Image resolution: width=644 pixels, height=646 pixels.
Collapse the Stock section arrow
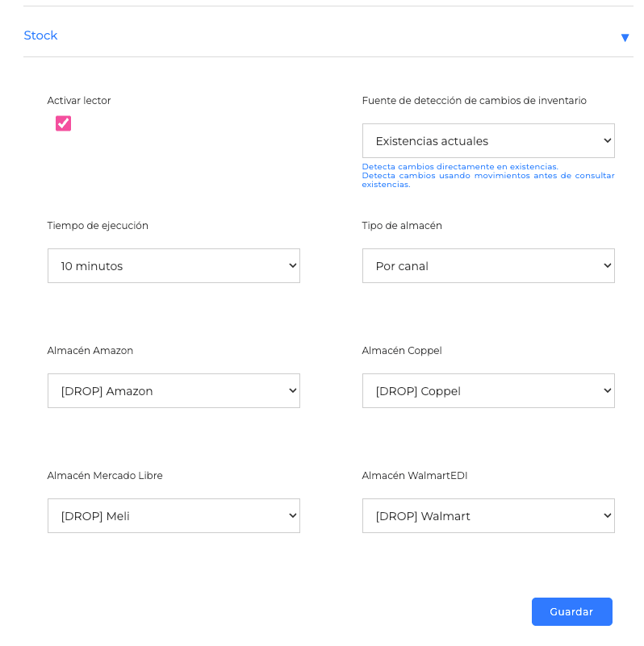point(625,38)
